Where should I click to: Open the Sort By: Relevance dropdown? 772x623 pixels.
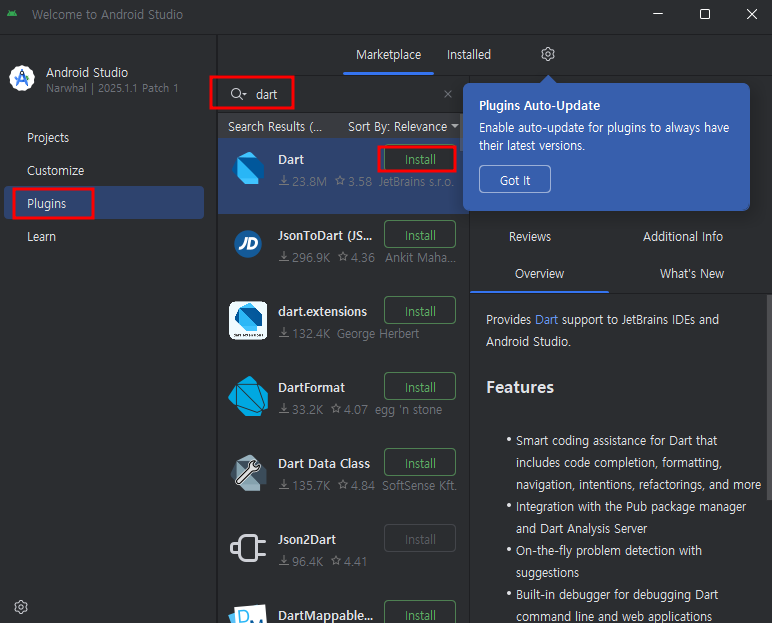[x=403, y=127]
